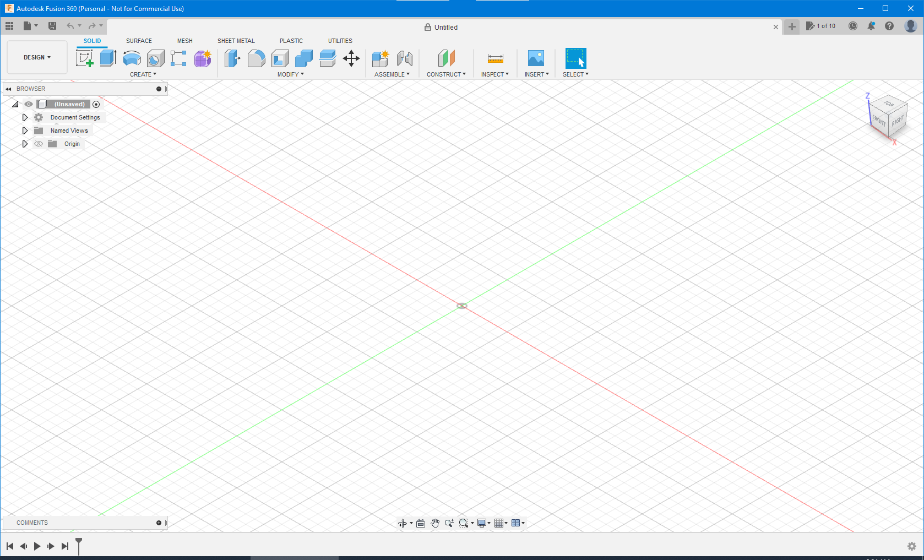Click the Insert image icon

(536, 58)
